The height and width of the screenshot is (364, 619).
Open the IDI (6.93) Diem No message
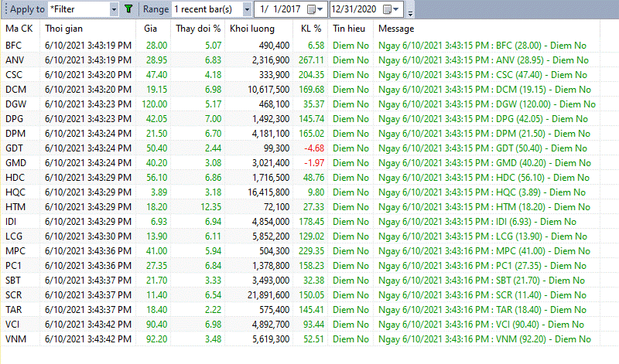click(477, 222)
